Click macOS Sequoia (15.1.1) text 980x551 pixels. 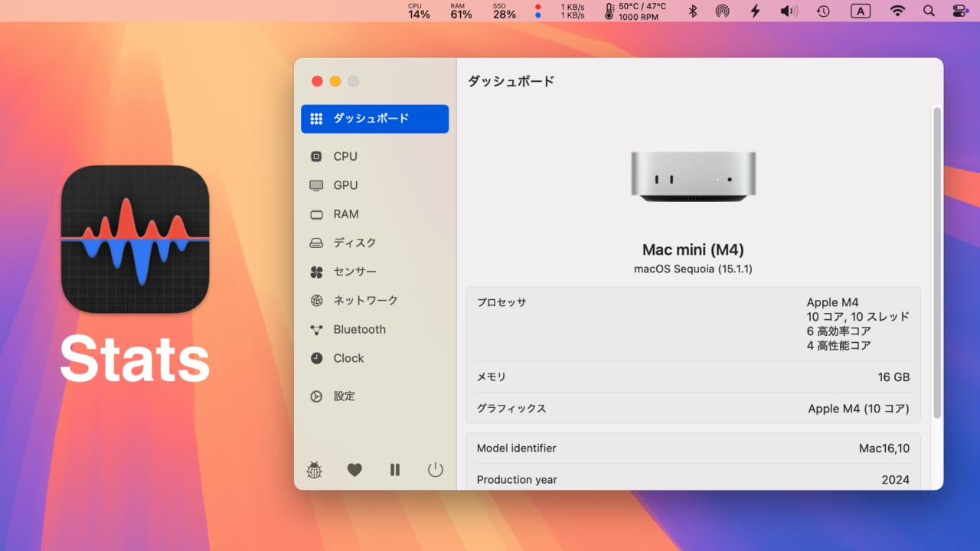pos(693,269)
